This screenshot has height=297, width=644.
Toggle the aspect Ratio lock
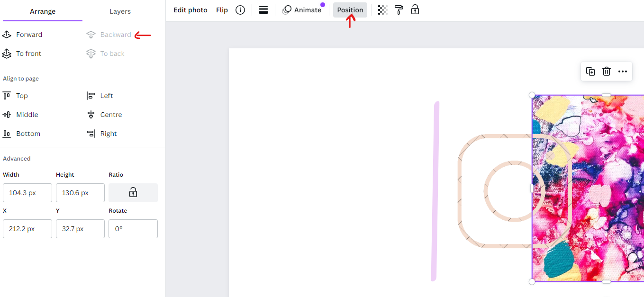[x=133, y=193]
